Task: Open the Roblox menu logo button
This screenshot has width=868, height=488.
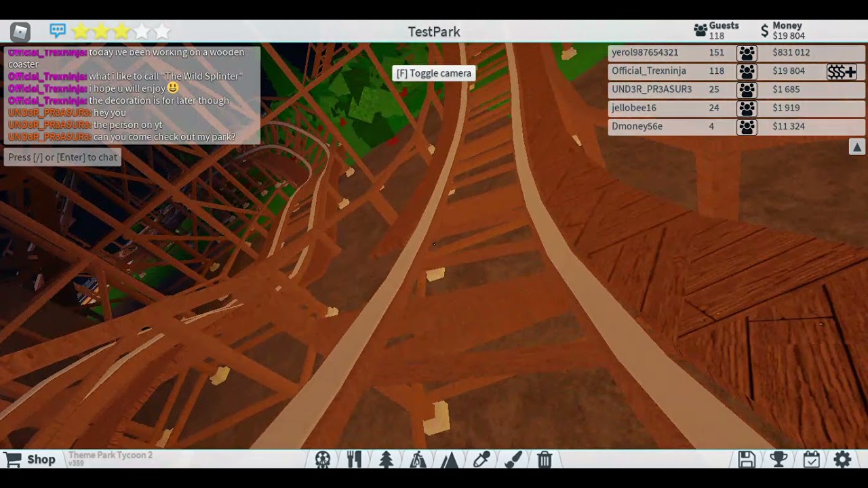Action: (20, 31)
